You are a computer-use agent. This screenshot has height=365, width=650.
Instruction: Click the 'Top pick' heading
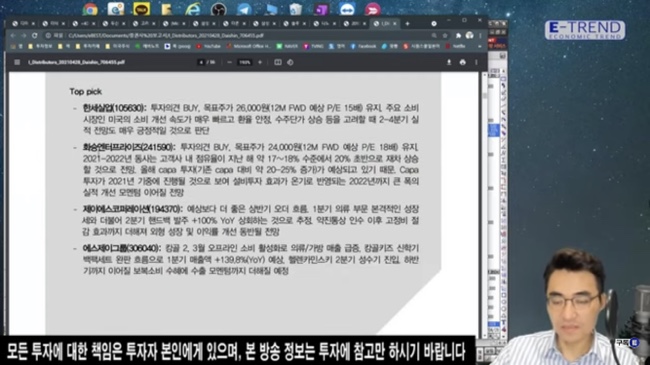point(85,92)
